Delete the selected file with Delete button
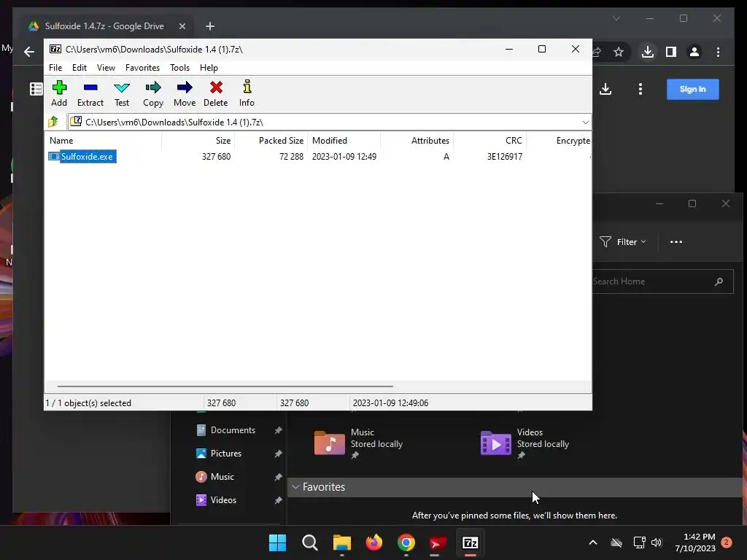The width and height of the screenshot is (747, 560). tap(216, 93)
